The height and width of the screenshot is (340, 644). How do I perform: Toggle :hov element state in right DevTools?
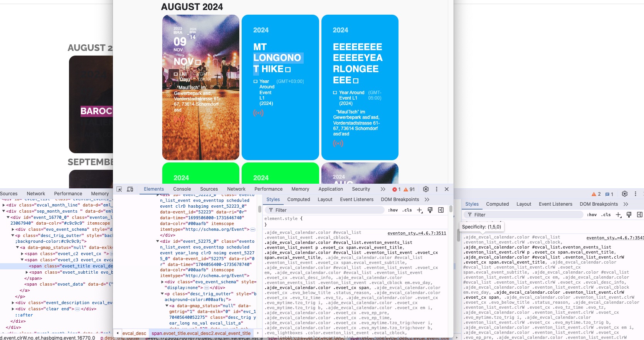coord(592,215)
